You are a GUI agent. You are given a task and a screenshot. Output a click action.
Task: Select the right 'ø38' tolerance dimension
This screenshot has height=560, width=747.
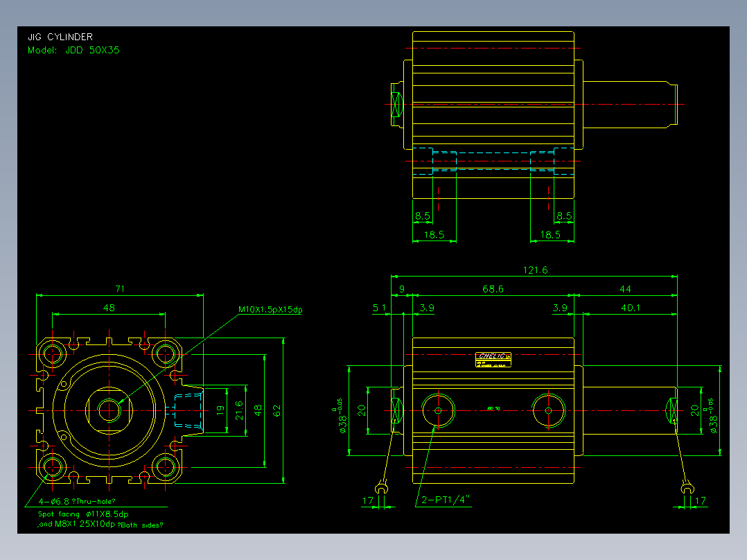(x=711, y=416)
